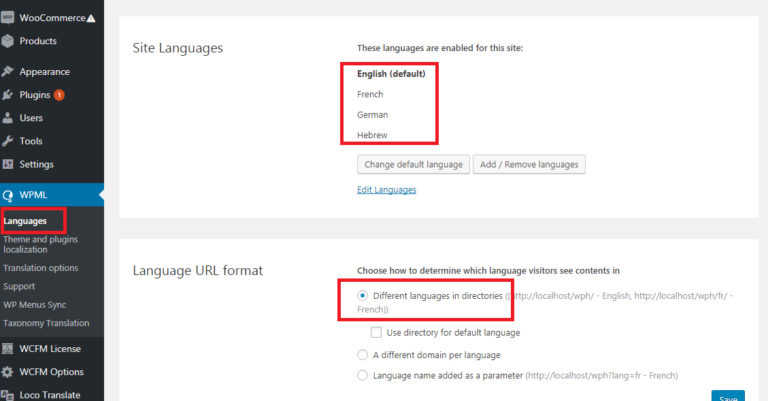Enable Use directory for default language
768x401 pixels.
click(x=376, y=332)
